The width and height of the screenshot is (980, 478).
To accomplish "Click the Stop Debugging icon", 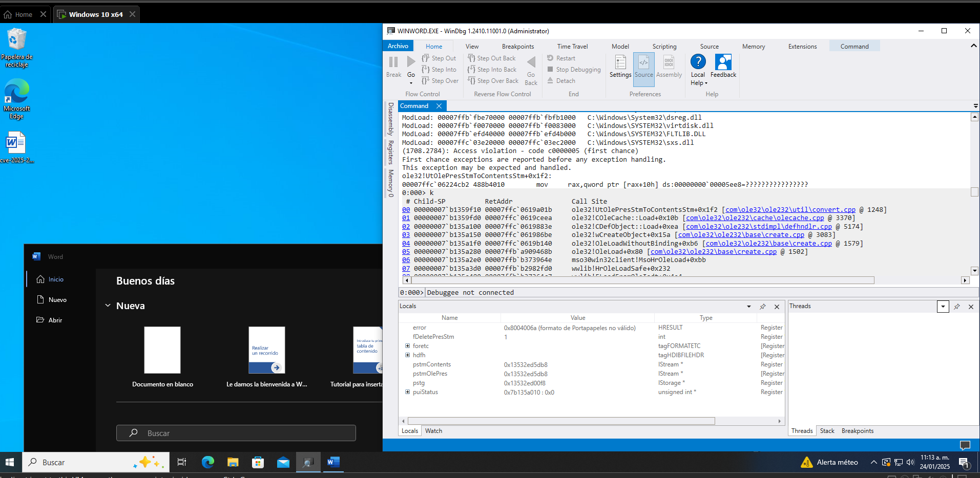I will pos(550,70).
